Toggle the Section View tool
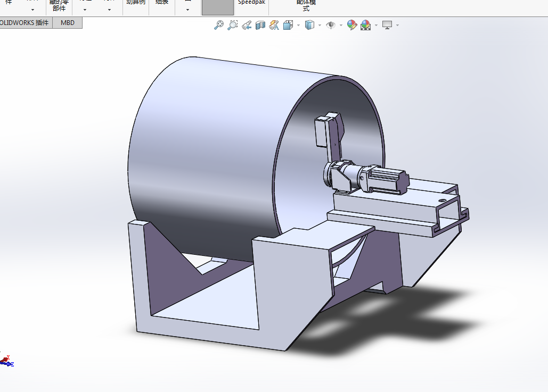 260,25
